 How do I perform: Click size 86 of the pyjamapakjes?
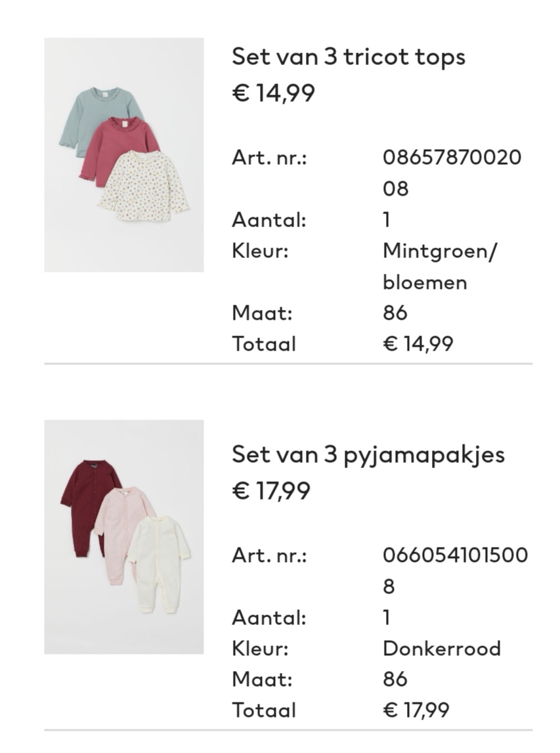point(395,679)
